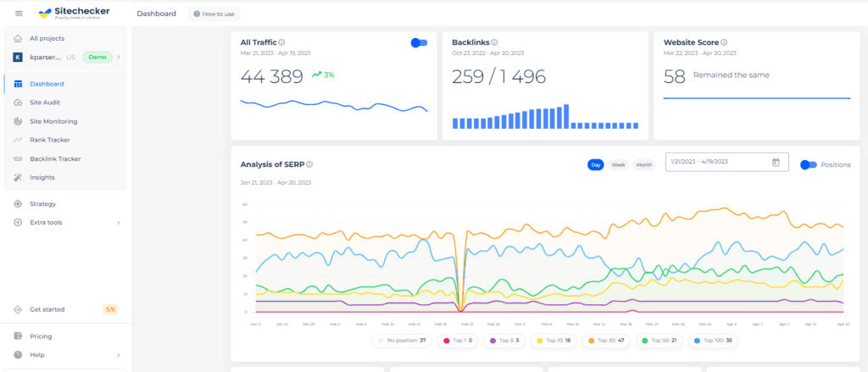Toggle the Top 10: 18 legend
This screenshot has width=868, height=372.
click(x=553, y=341)
